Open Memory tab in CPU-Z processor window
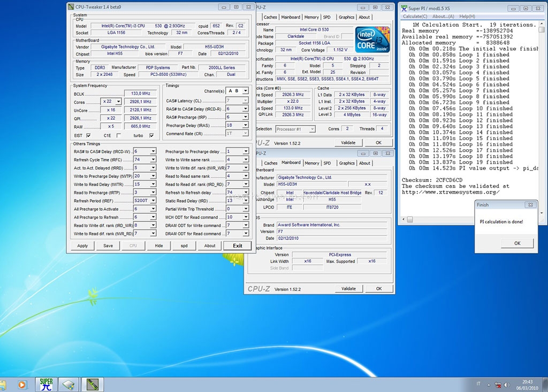This screenshot has height=392, width=548. tap(311, 17)
